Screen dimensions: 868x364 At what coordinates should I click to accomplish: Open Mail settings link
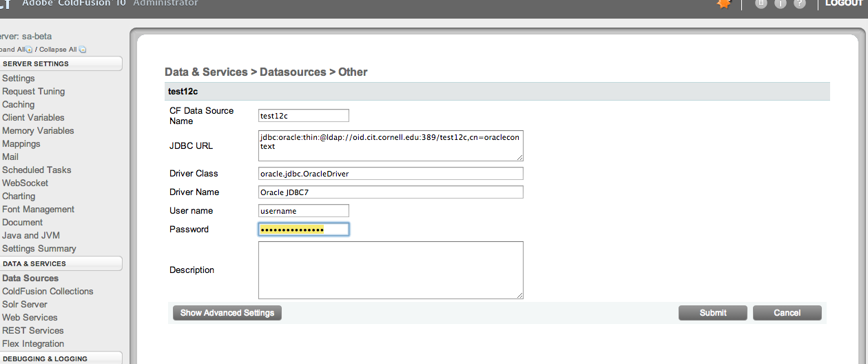[x=10, y=156]
